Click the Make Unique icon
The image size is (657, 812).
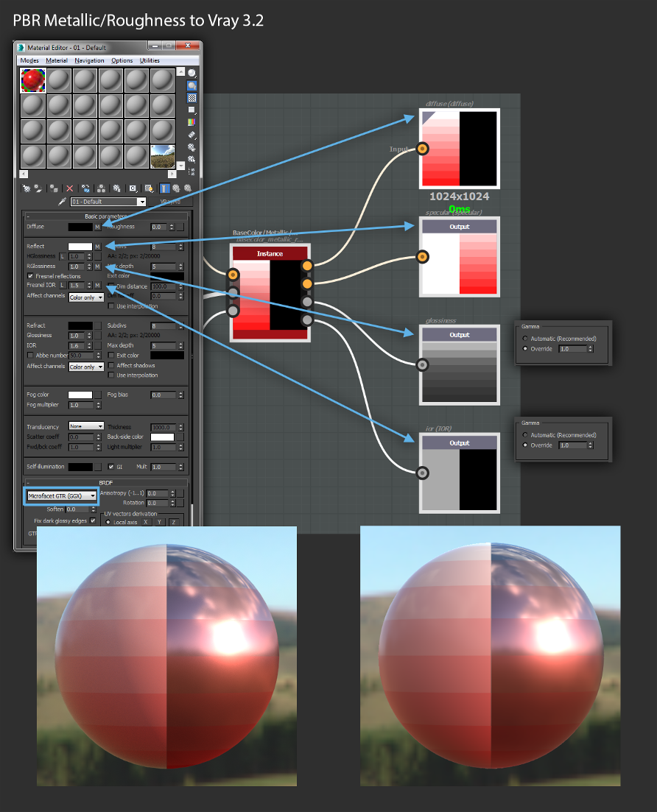(101, 188)
